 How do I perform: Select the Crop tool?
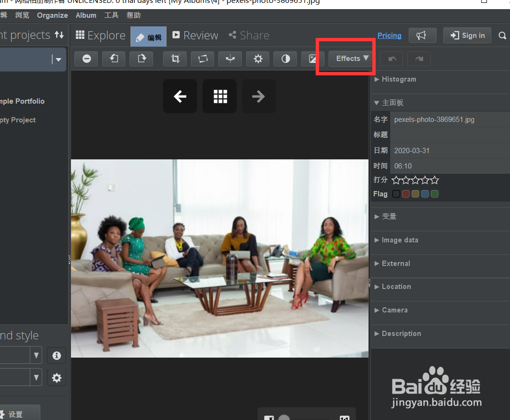pyautogui.click(x=175, y=59)
